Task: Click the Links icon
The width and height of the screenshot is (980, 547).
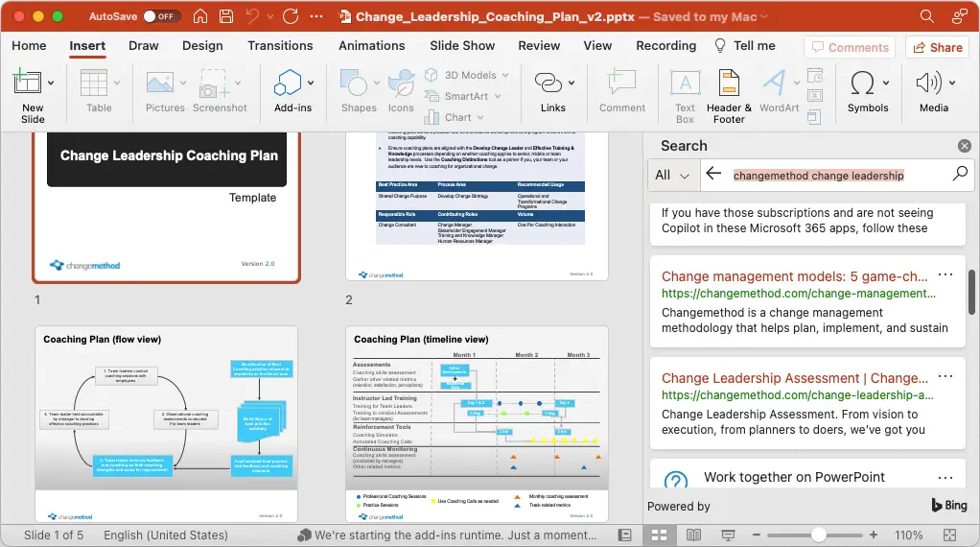Action: point(548,83)
